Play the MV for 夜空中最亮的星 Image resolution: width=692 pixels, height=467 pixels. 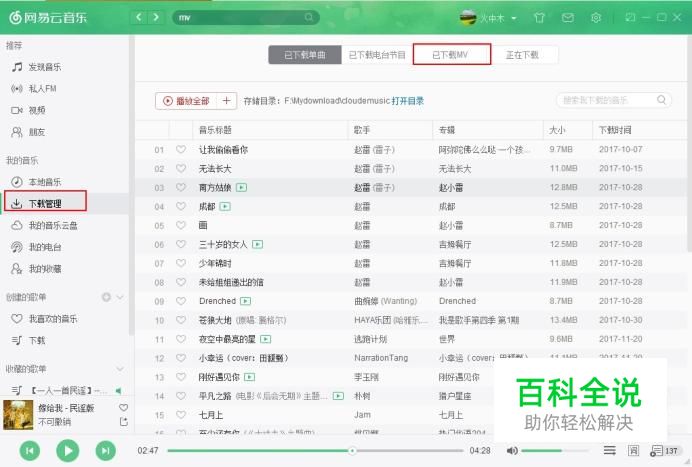tap(266, 339)
